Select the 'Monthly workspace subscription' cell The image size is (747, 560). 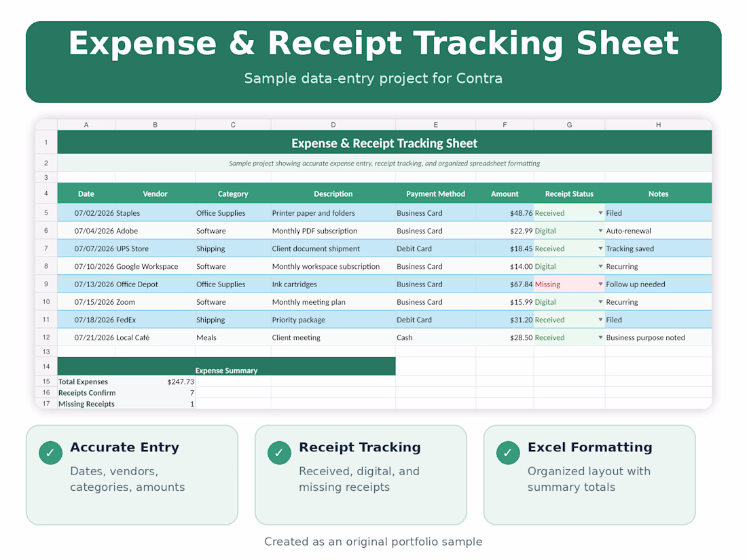(x=333, y=266)
